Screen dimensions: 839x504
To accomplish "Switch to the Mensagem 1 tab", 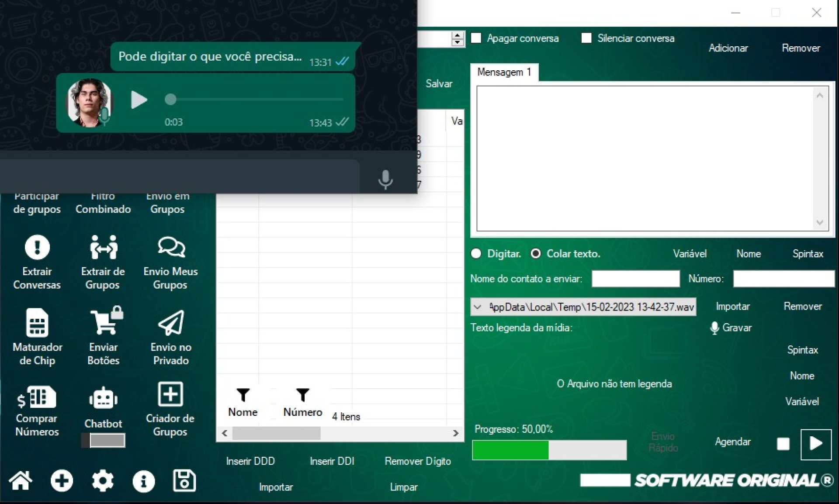I will (x=504, y=72).
